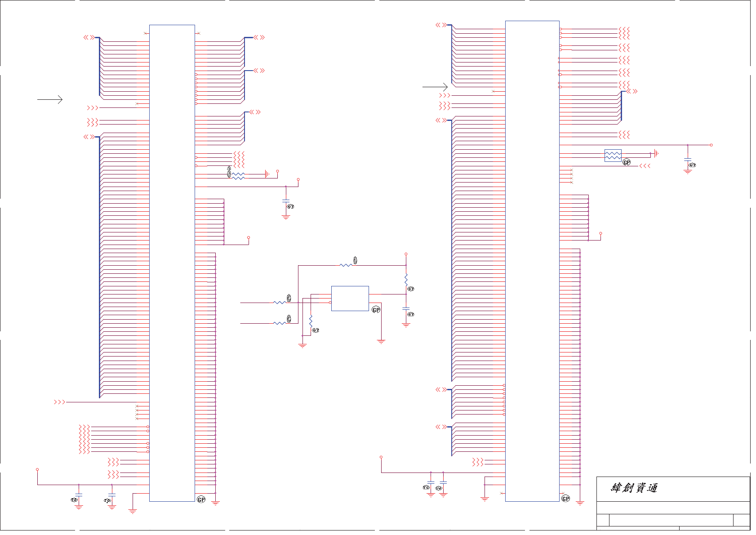Click ground symbol under center IC's lower output
The image size is (756, 535).
click(x=381, y=342)
